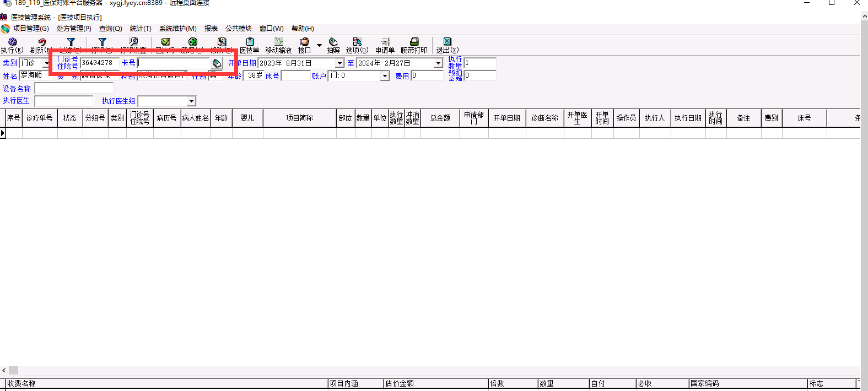Image resolution: width=868 pixels, height=391 pixels.
Task: Click the 执行数量 input field
Action: [480, 63]
